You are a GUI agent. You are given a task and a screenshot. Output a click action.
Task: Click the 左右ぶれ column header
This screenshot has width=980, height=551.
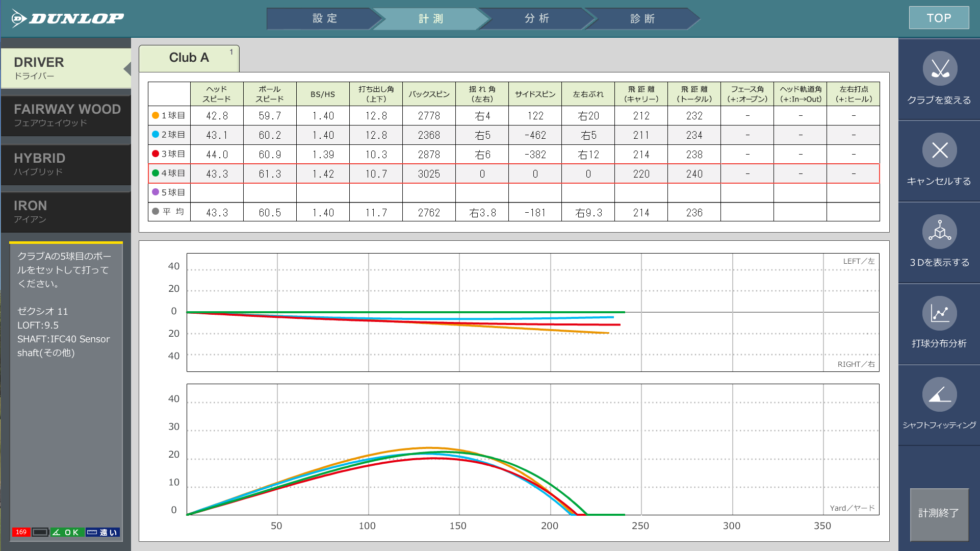pyautogui.click(x=588, y=94)
